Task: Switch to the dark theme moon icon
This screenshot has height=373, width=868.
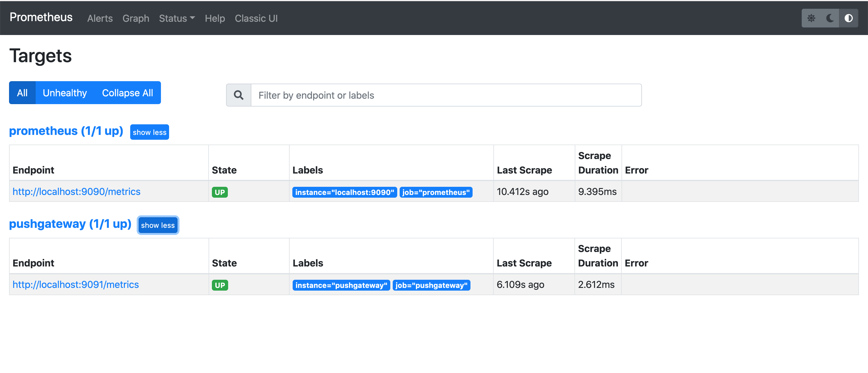Action: click(830, 18)
